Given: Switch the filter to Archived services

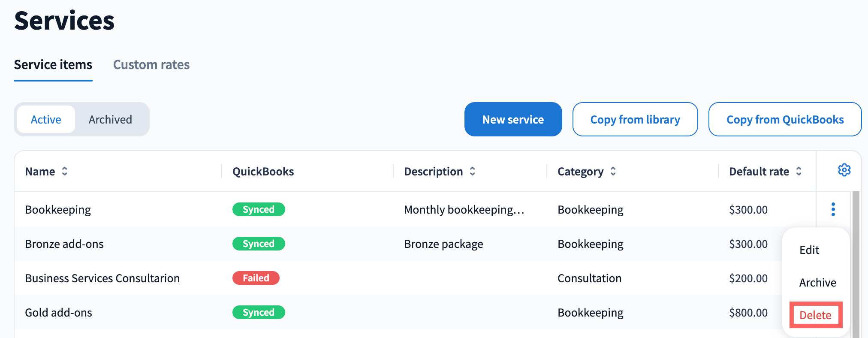Looking at the screenshot, I should click(x=110, y=120).
